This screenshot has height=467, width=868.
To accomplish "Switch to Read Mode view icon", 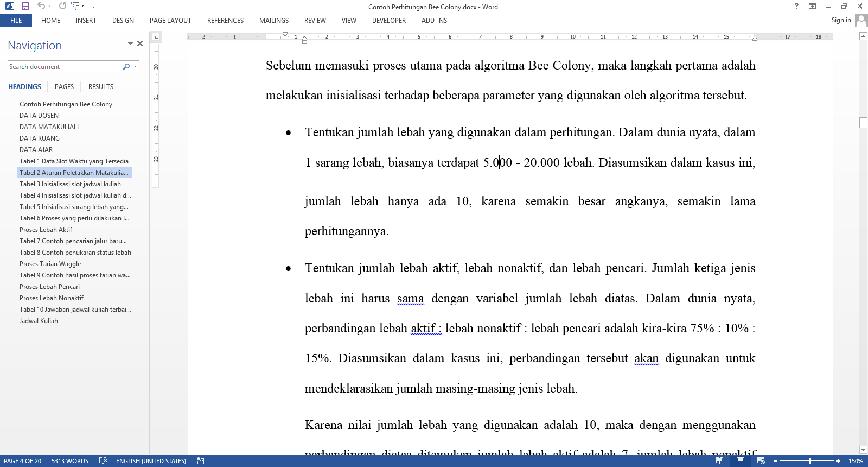I will (719, 461).
